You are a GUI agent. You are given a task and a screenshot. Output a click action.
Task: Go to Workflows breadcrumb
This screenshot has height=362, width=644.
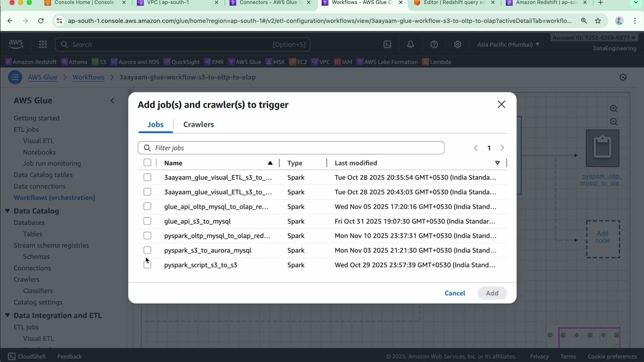[88, 77]
